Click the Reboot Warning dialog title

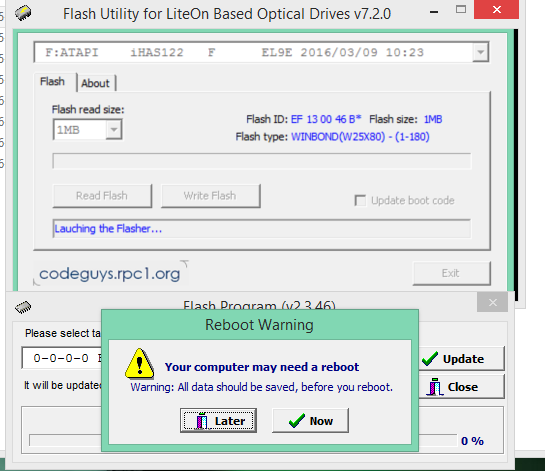click(x=259, y=325)
